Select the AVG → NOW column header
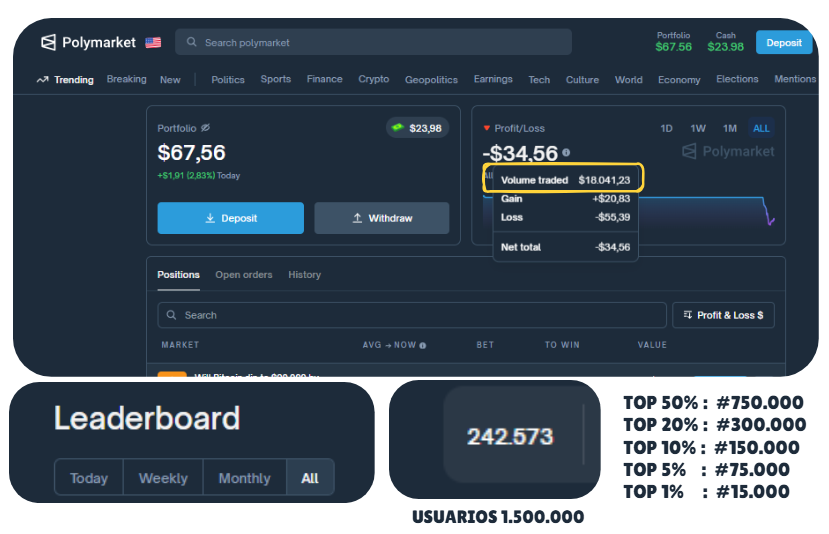 (390, 345)
